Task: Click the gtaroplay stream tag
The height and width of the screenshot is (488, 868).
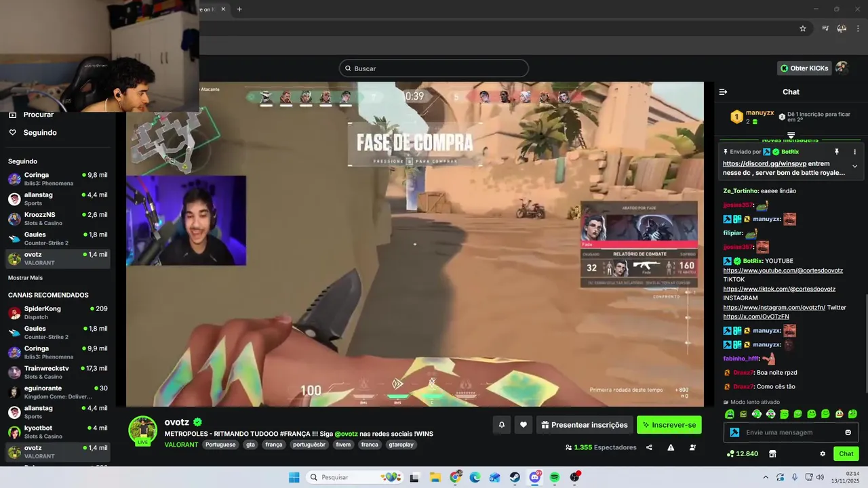Action: (x=401, y=445)
